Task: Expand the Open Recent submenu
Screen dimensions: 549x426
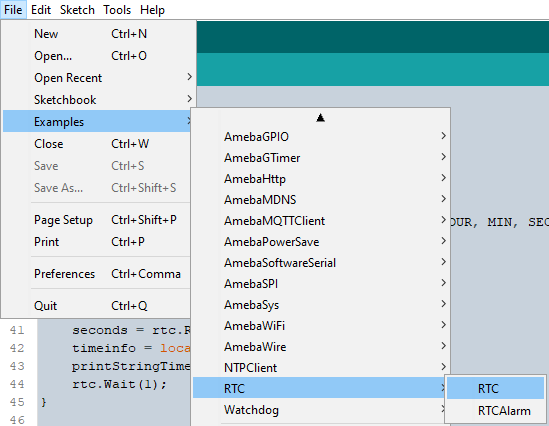Action: tap(97, 78)
